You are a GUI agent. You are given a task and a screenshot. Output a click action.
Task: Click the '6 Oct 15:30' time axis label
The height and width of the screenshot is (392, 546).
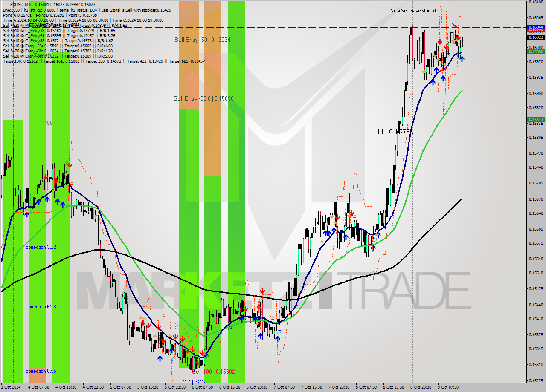tap(229, 387)
